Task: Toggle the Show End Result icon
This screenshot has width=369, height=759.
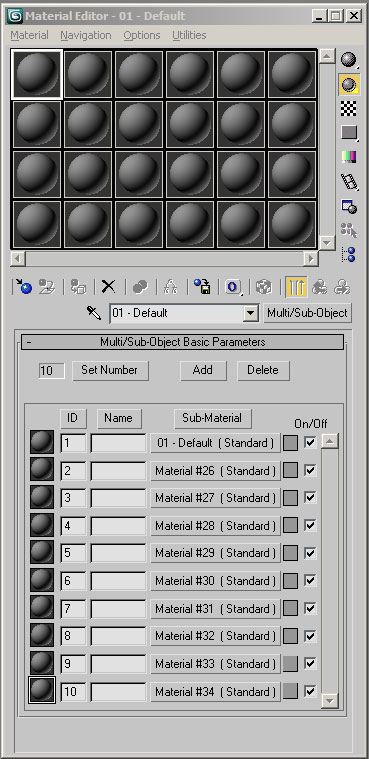Action: point(296,287)
